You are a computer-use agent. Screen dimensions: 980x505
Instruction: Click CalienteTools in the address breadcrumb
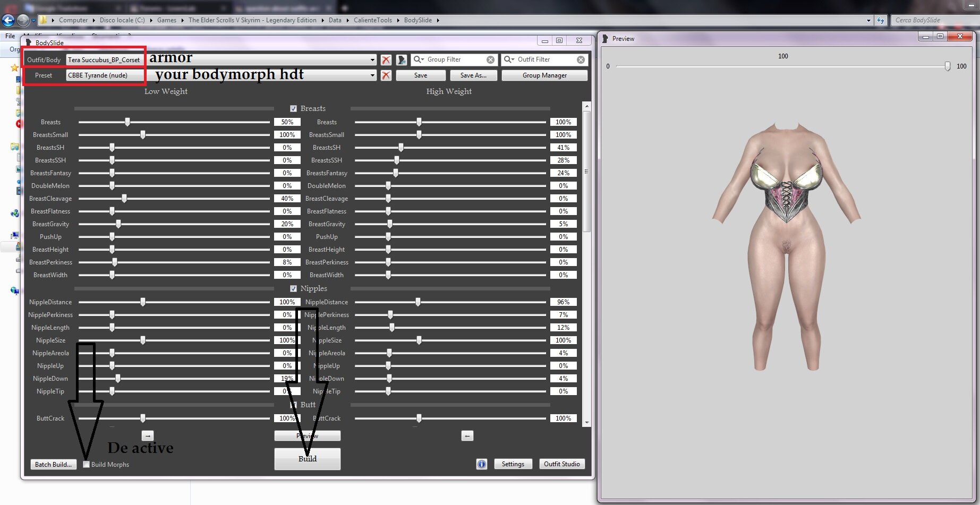[x=372, y=20]
